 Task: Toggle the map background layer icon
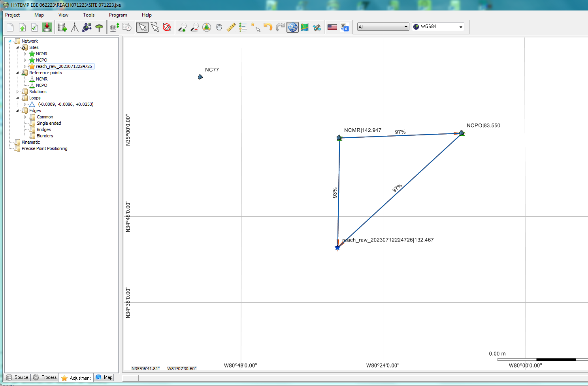[305, 27]
